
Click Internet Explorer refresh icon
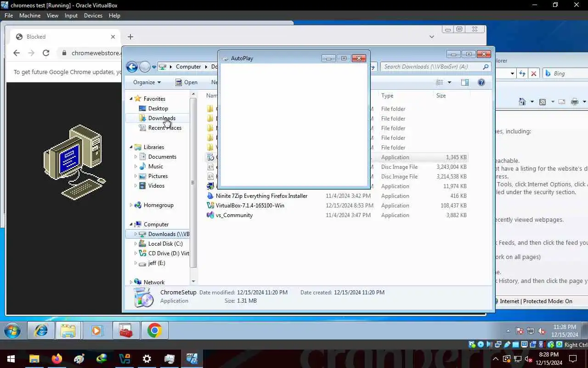coord(522,74)
